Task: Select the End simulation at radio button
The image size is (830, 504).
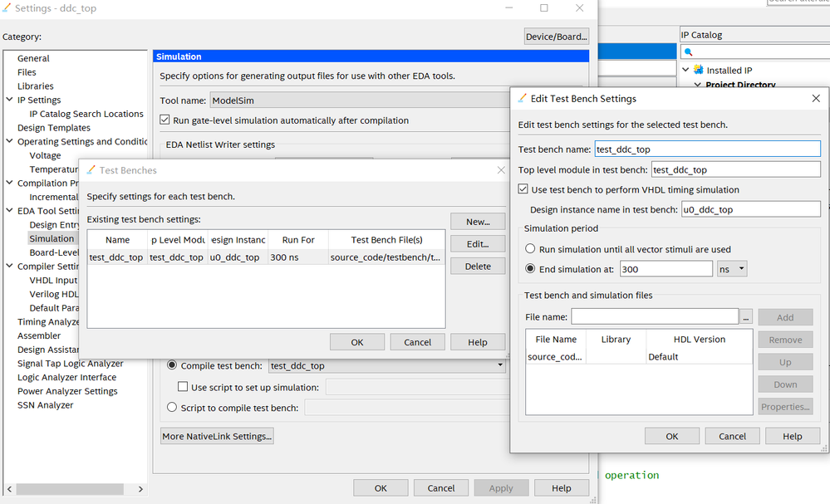Action: click(530, 269)
